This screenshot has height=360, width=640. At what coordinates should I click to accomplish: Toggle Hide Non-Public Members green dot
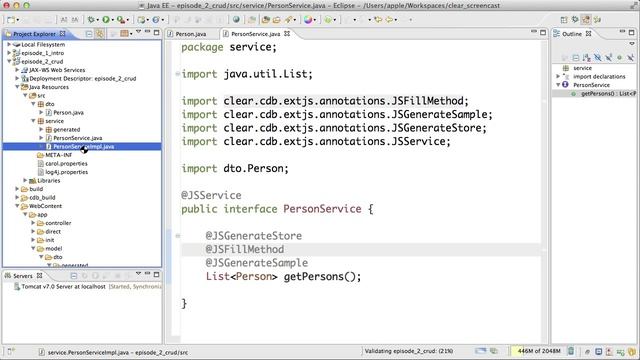[x=619, y=58]
